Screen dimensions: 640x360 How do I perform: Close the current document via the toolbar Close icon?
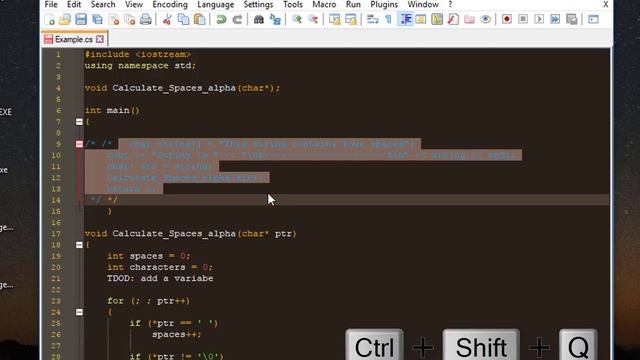click(114, 19)
